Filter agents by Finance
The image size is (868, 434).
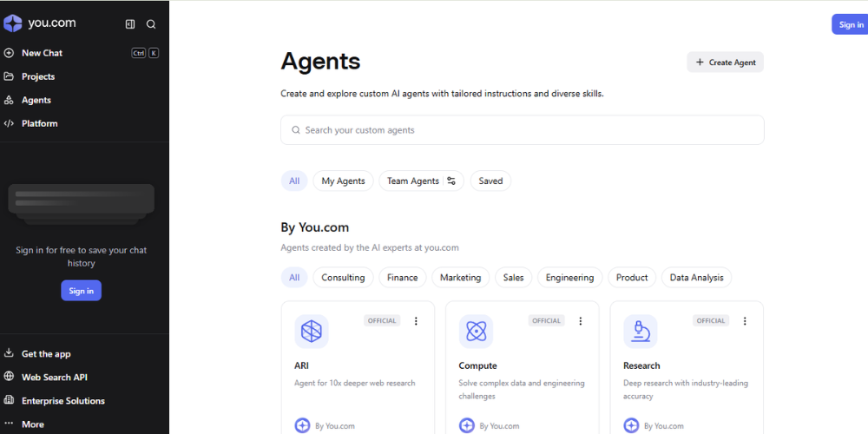coord(403,278)
